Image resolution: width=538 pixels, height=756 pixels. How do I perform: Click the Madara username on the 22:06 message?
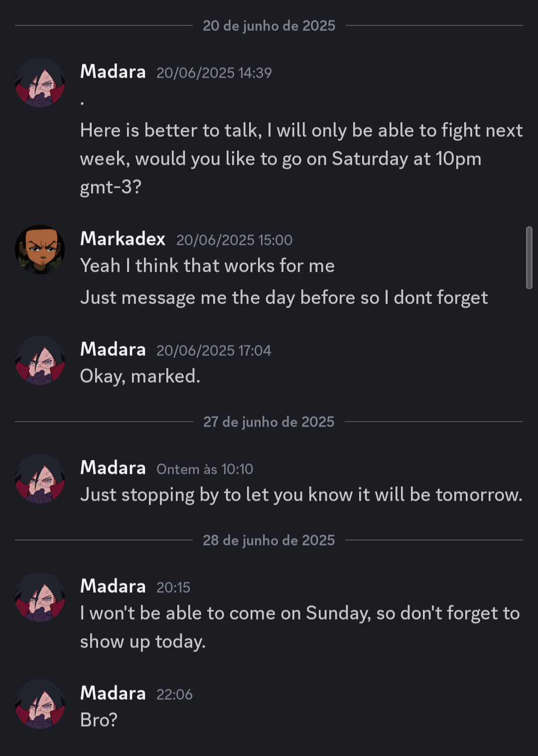[113, 693]
